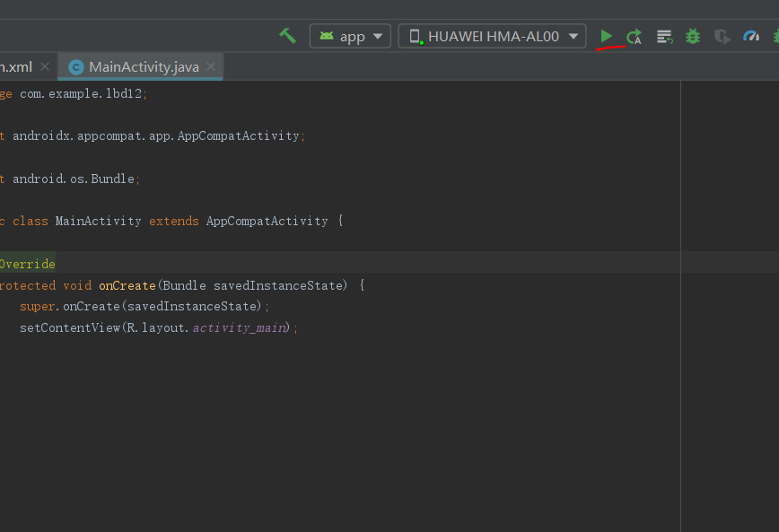Image resolution: width=779 pixels, height=532 pixels.
Task: Click the 'MainActivity' class name in code
Action: click(x=98, y=221)
